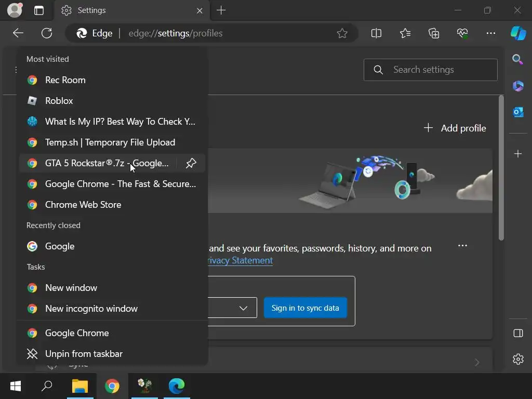Click Sign in to sync data
The width and height of the screenshot is (532, 399).
click(305, 308)
